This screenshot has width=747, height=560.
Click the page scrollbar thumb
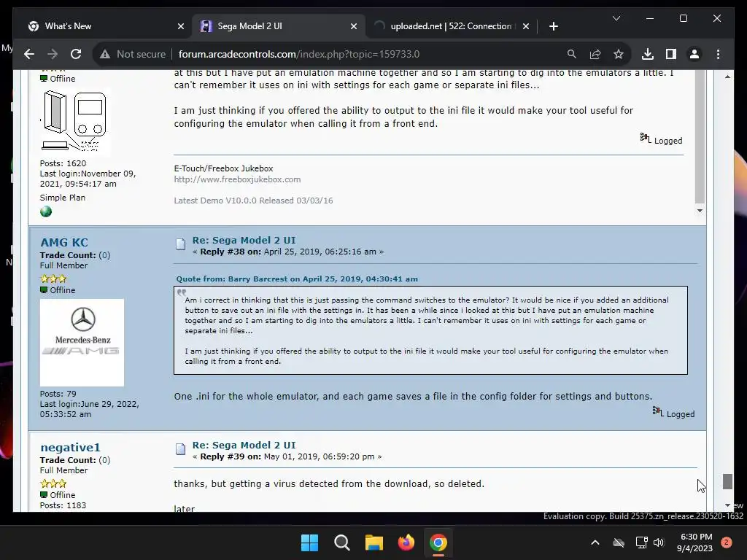click(x=727, y=481)
